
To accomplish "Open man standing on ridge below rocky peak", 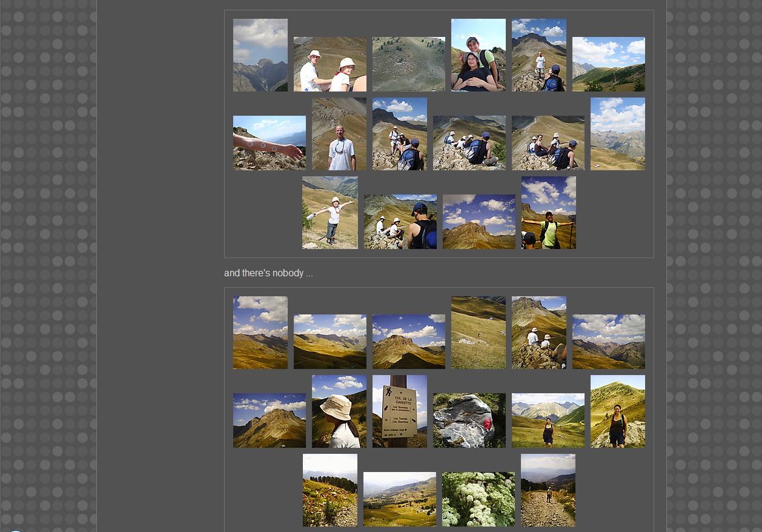I will click(x=538, y=55).
